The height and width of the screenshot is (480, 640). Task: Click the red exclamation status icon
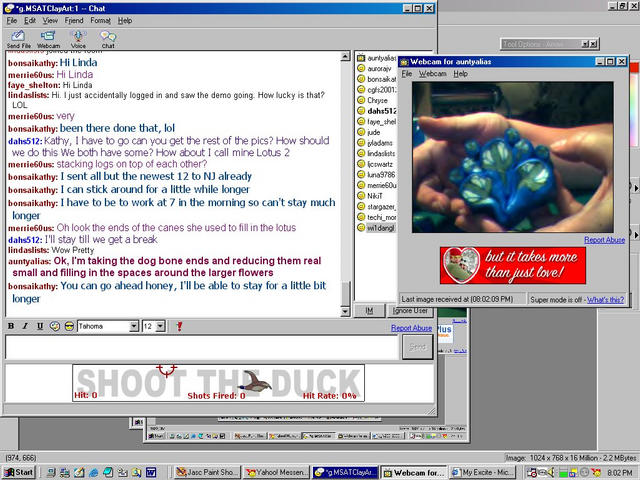pyautogui.click(x=179, y=326)
